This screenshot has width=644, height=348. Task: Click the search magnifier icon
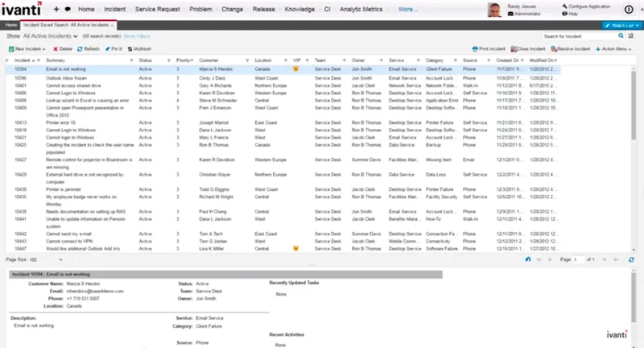(621, 36)
